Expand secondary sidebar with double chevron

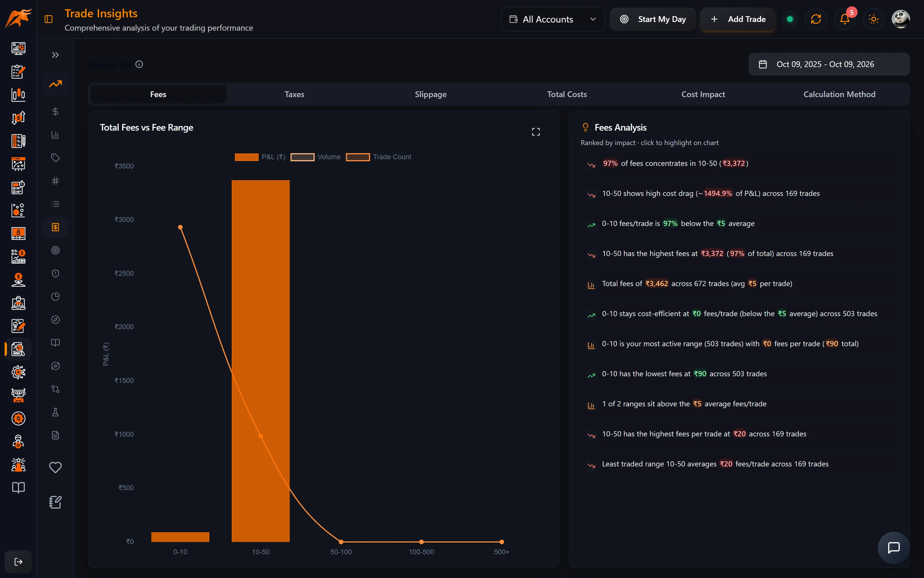tap(55, 55)
